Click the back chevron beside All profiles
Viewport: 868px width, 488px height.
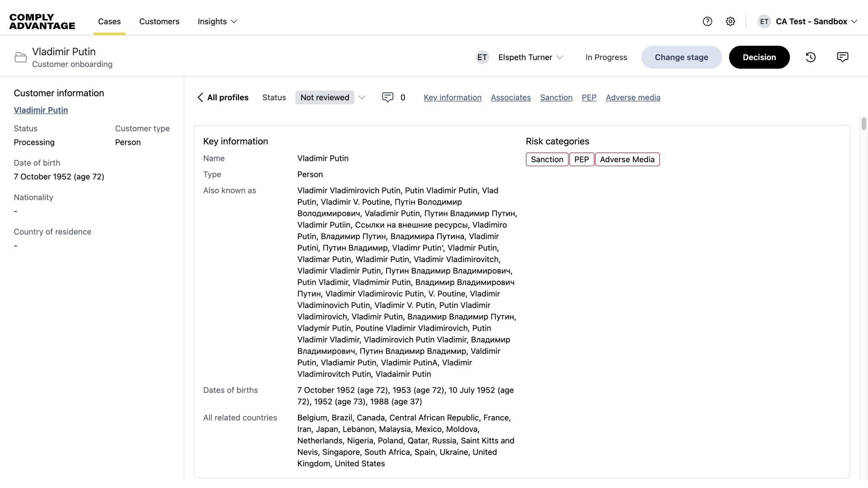(x=200, y=98)
